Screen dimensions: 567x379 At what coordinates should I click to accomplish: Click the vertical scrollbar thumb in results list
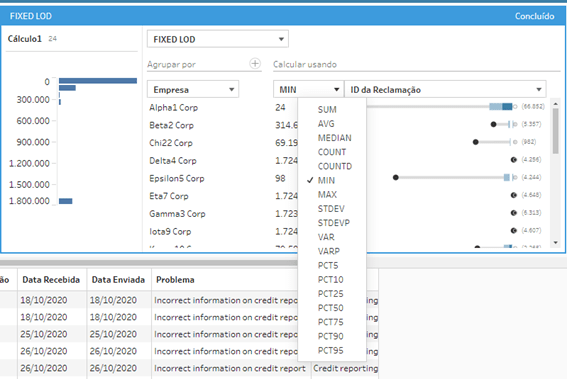pyautogui.click(x=555, y=131)
